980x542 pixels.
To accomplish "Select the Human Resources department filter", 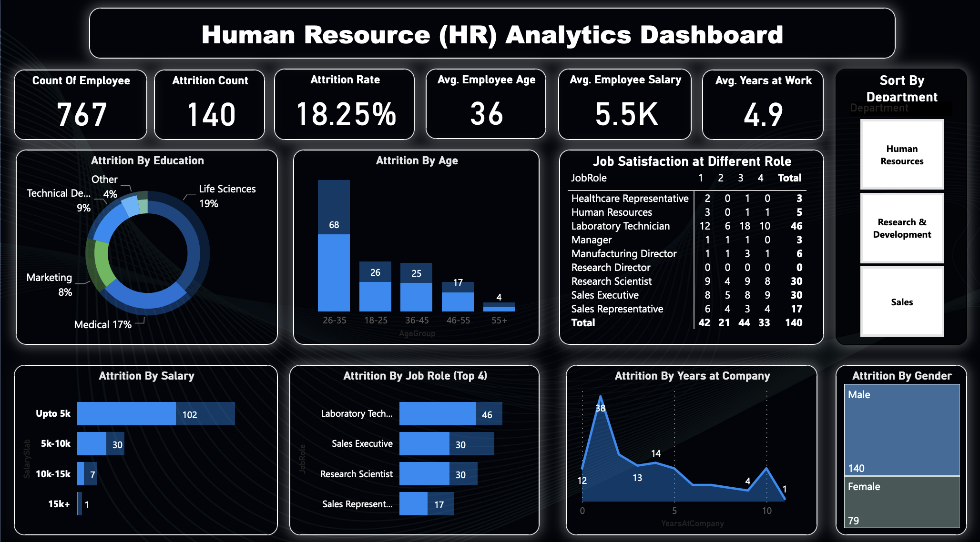I will point(901,155).
